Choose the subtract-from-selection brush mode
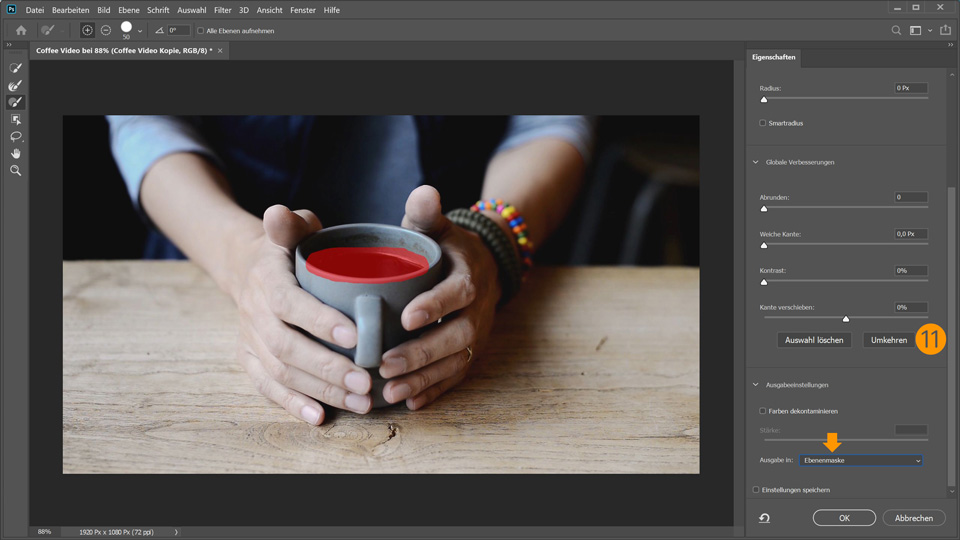This screenshot has width=960, height=540. point(106,30)
